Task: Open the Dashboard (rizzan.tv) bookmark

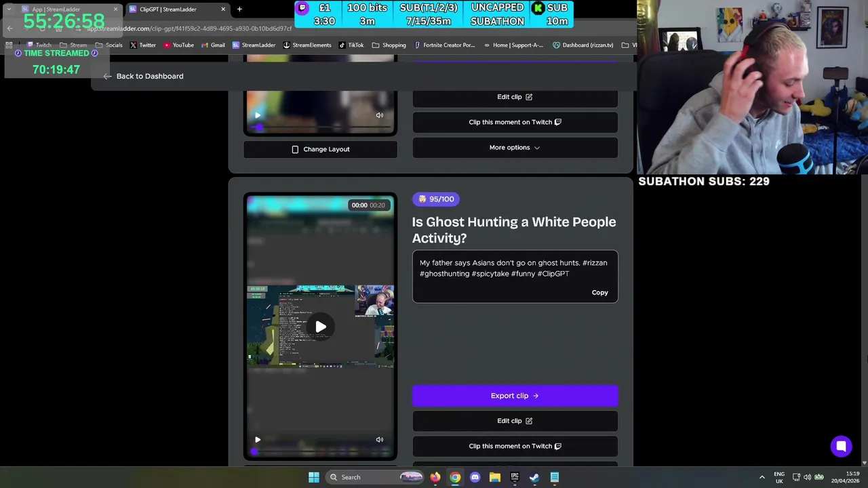Action: point(583,45)
